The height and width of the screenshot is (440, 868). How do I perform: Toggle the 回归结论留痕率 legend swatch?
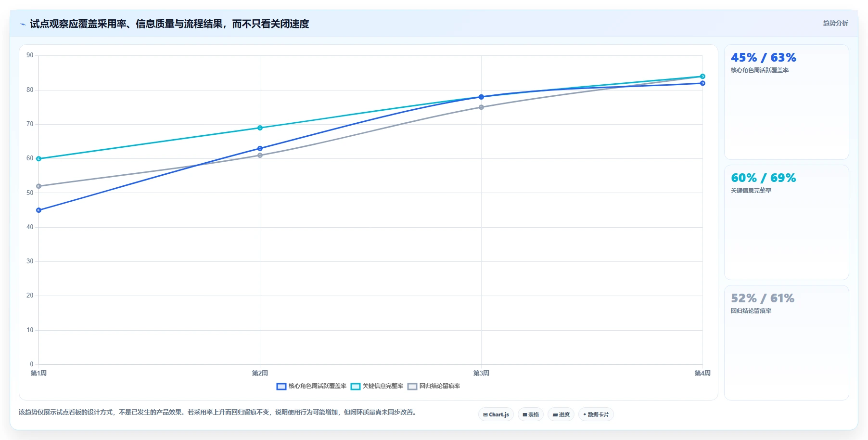[x=412, y=386]
